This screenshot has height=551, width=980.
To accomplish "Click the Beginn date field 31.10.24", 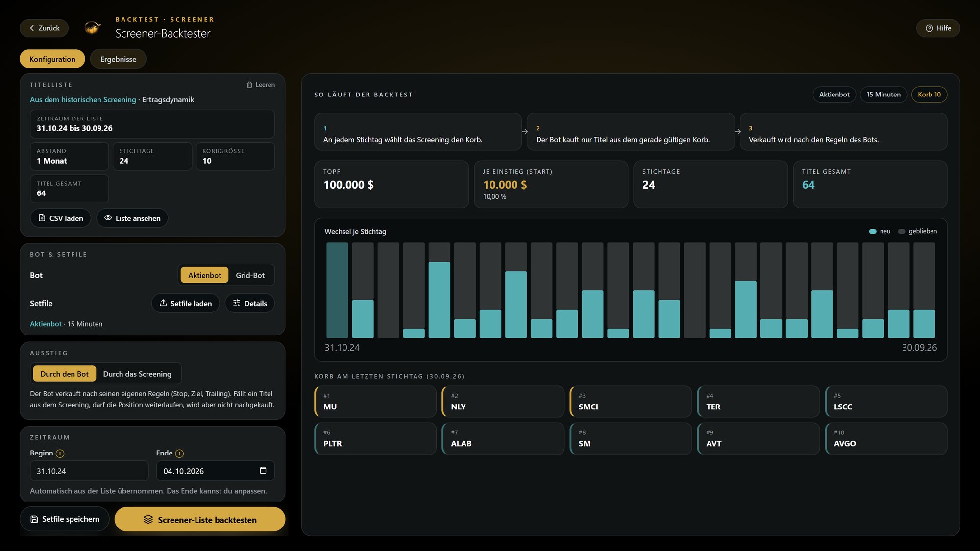I will [x=89, y=471].
